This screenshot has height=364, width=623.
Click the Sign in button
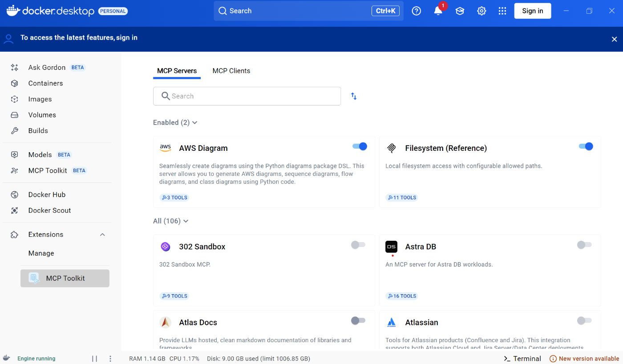point(533,11)
